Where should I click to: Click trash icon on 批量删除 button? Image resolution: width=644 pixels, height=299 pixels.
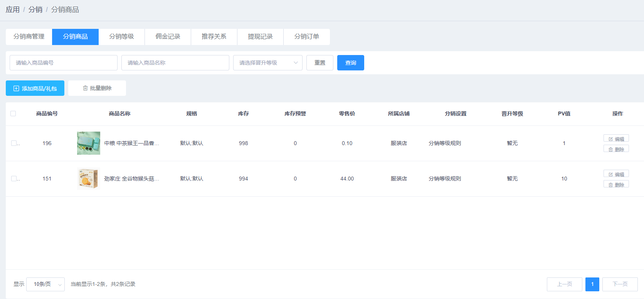pyautogui.click(x=85, y=88)
